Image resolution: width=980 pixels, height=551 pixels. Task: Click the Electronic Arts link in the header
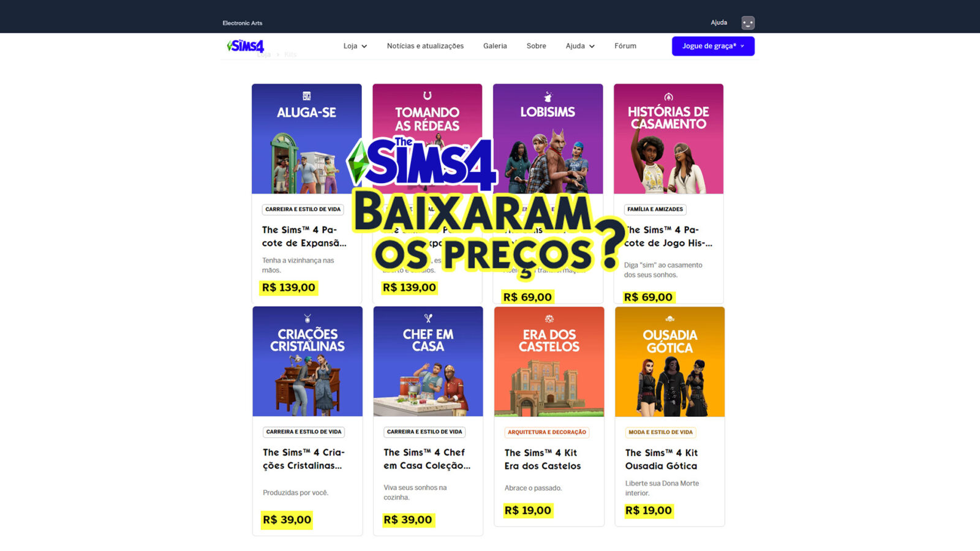243,23
